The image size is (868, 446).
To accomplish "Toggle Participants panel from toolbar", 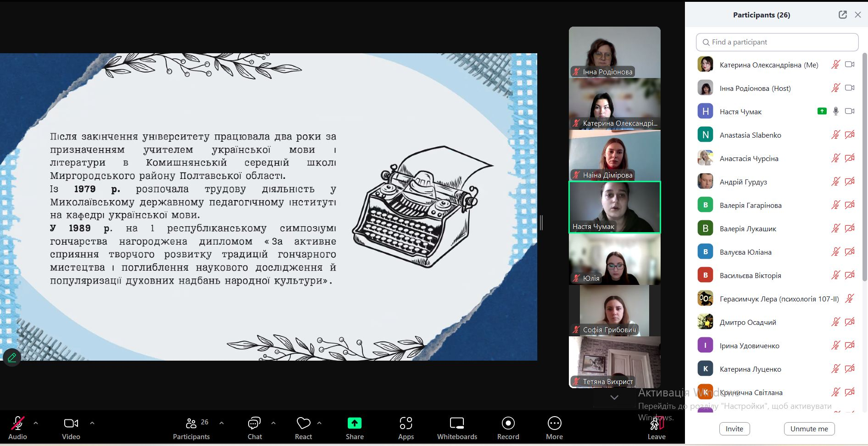I will (191, 423).
